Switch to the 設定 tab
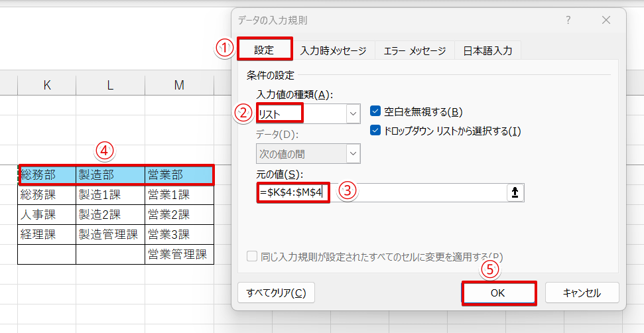 coord(264,50)
